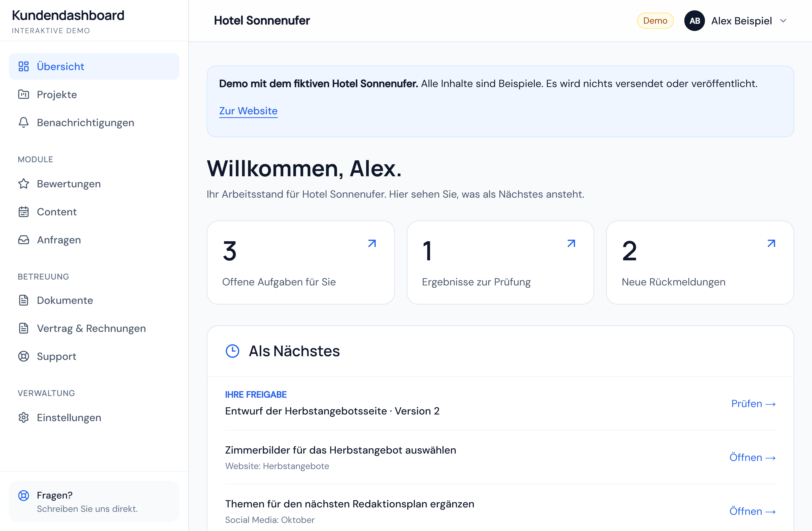Click Öffnen for Zimmerbilder task
The image size is (812, 531).
(753, 457)
